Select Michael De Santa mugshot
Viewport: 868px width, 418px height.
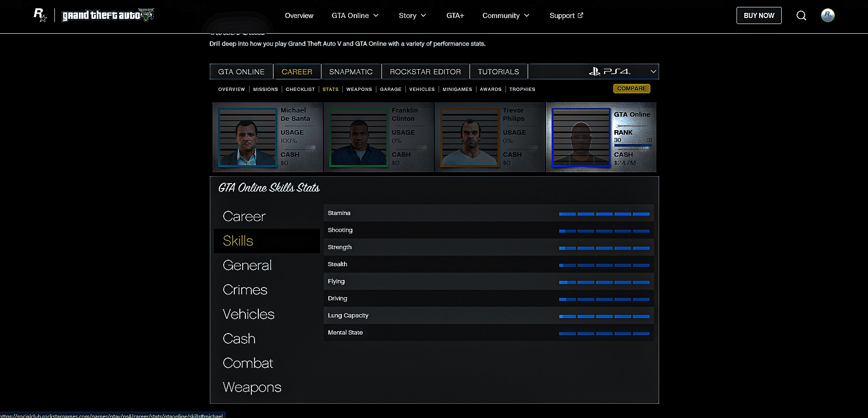tap(248, 137)
